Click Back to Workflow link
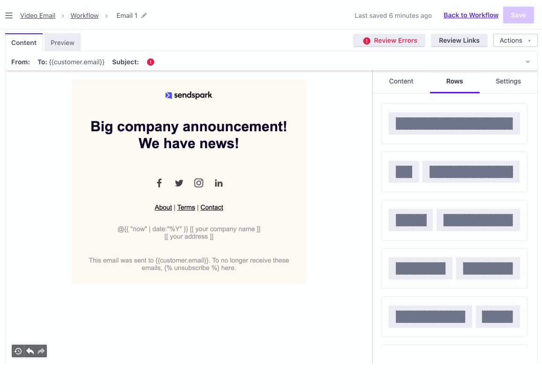The width and height of the screenshot is (542, 392). click(471, 15)
